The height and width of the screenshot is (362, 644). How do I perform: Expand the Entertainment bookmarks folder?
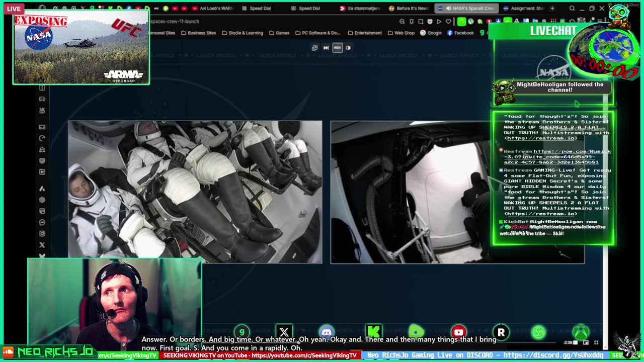coord(364,33)
